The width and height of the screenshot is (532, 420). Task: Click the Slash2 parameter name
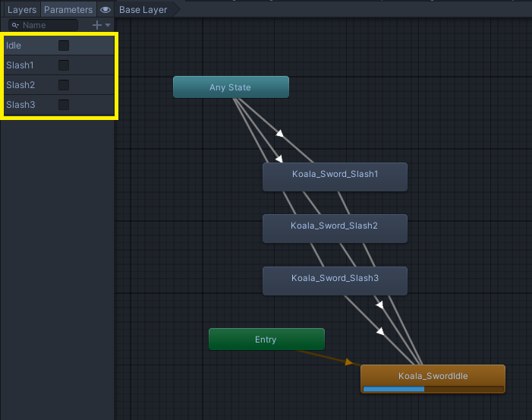[x=20, y=85]
